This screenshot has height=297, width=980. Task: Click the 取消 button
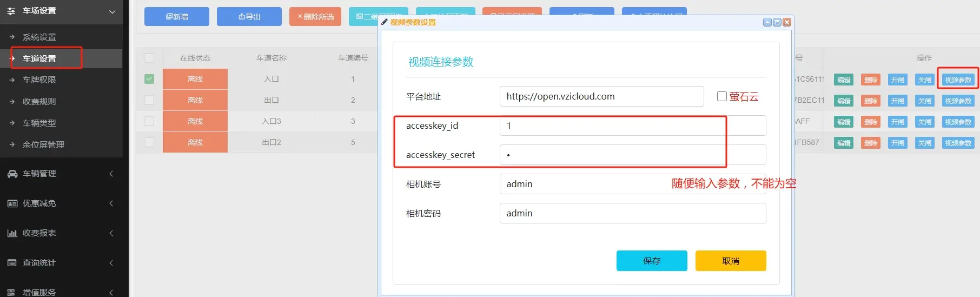(731, 261)
